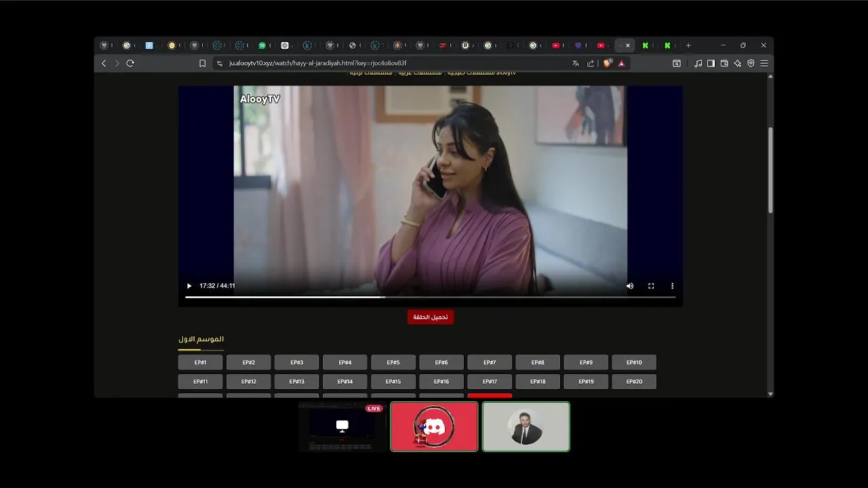Open episode EP#15

pos(393,382)
